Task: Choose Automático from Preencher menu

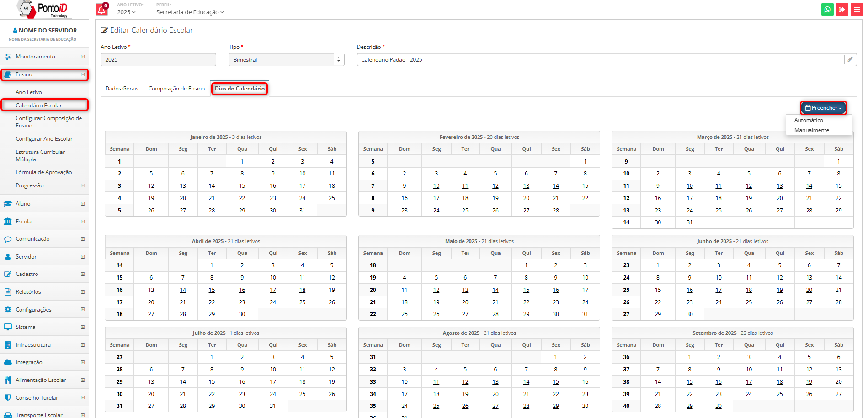Action: pos(809,120)
